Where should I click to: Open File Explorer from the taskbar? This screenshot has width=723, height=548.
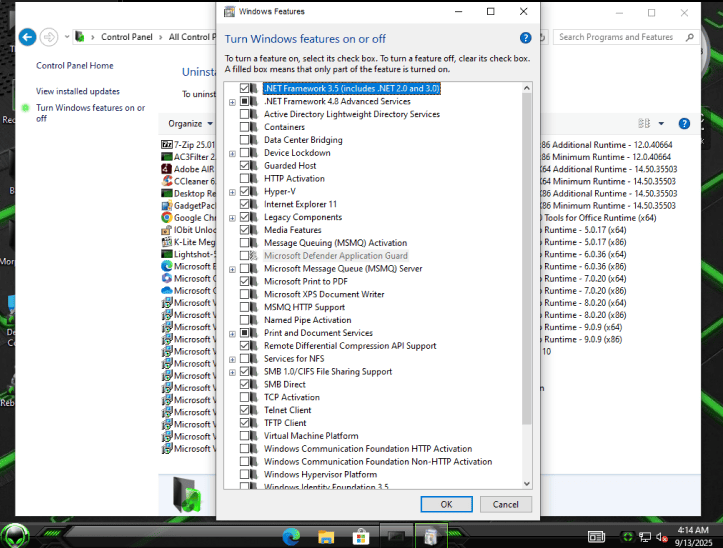326,537
